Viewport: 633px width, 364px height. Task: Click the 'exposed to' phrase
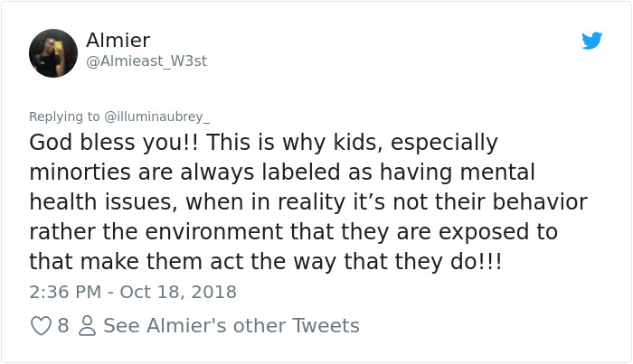click(498, 233)
